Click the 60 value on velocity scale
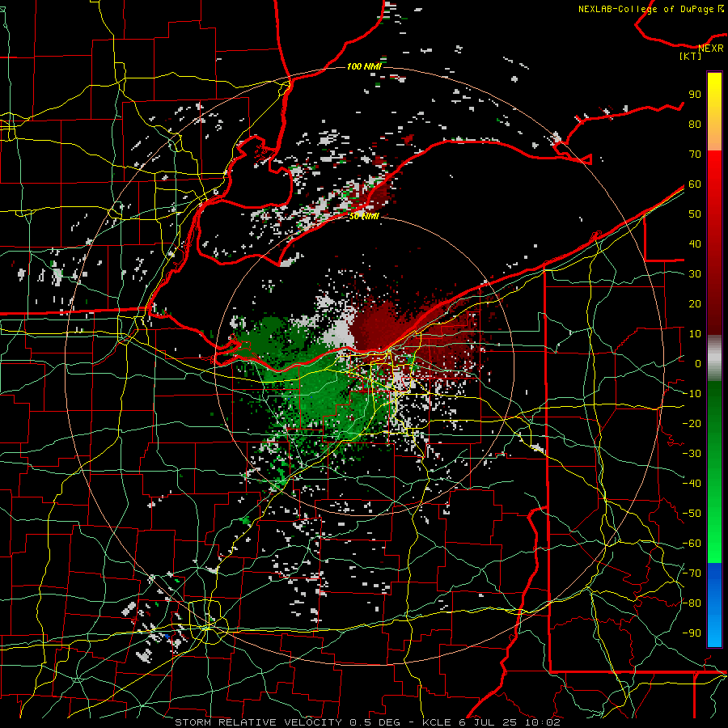This screenshot has width=728, height=728. click(695, 184)
